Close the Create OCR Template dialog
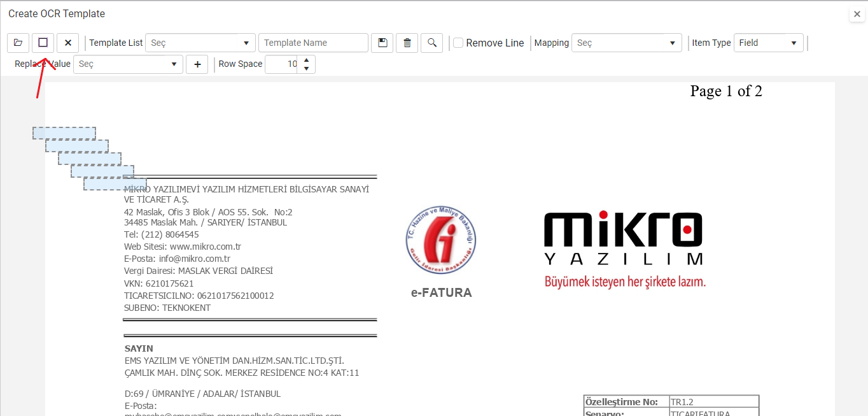 pyautogui.click(x=857, y=14)
